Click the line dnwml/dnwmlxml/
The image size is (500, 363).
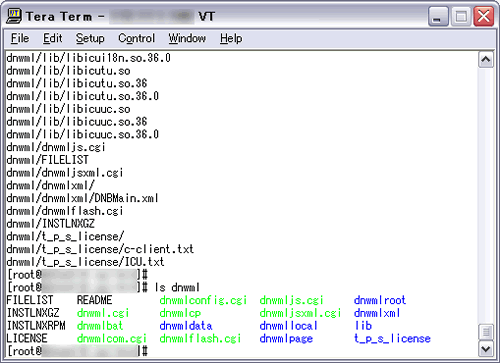51,185
